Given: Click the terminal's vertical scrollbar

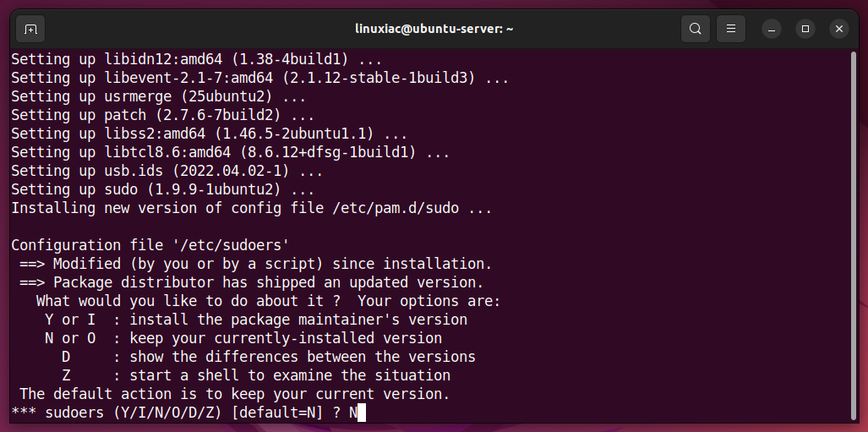Looking at the screenshot, I should tap(854, 235).
